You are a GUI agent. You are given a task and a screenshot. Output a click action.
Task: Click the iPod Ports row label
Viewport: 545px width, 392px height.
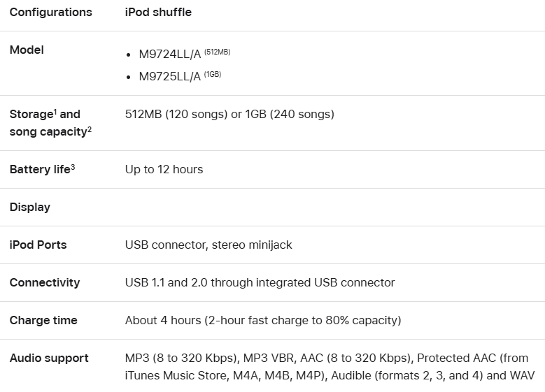[38, 245]
